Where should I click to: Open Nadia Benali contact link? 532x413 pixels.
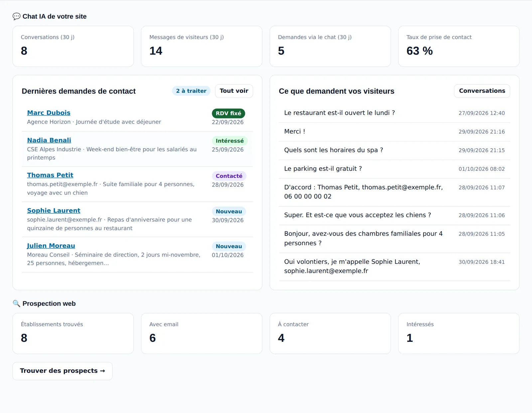pyautogui.click(x=49, y=140)
